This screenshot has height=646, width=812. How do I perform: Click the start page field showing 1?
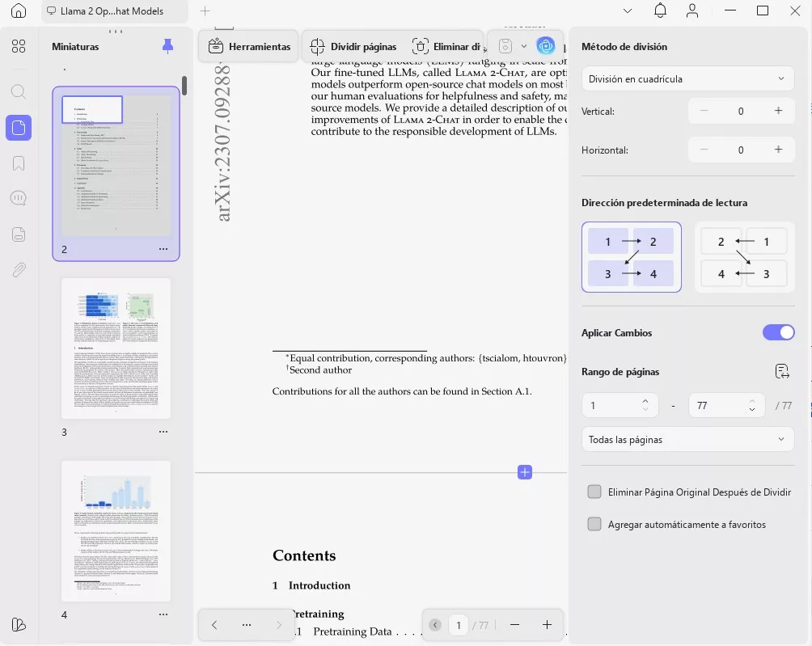(620, 405)
